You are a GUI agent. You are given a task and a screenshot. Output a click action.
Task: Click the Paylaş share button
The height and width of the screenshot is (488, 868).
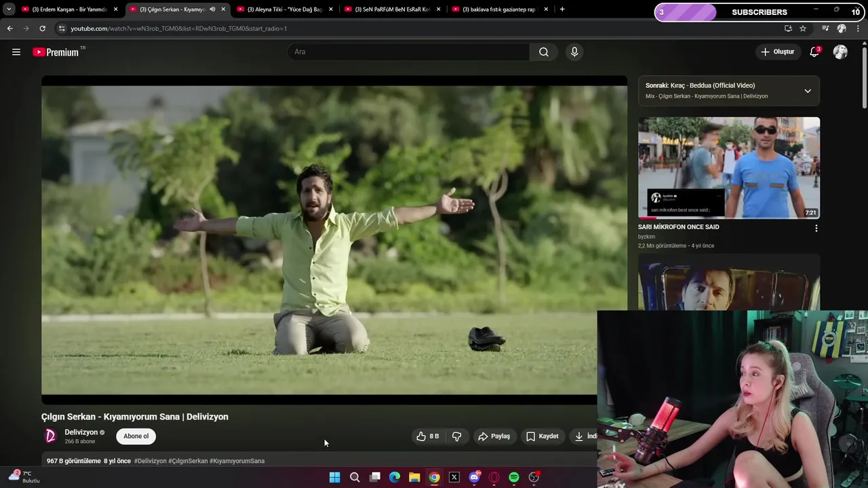coord(494,436)
